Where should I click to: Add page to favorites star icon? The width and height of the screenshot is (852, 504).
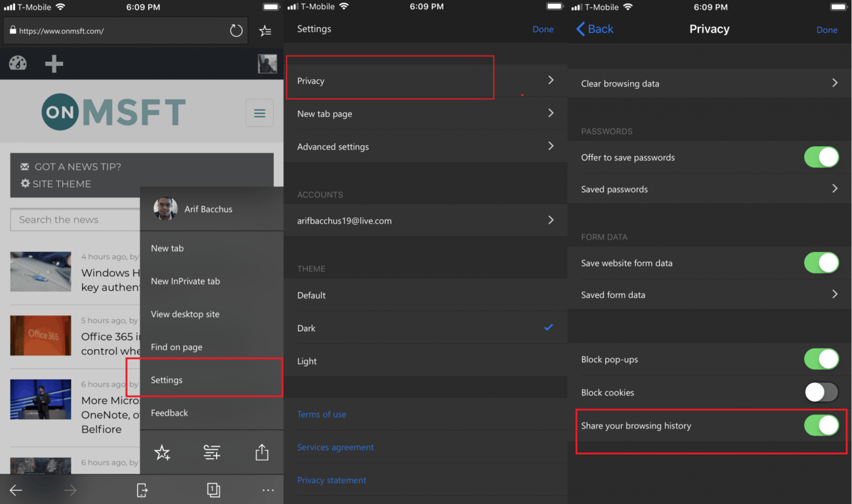pos(162,452)
